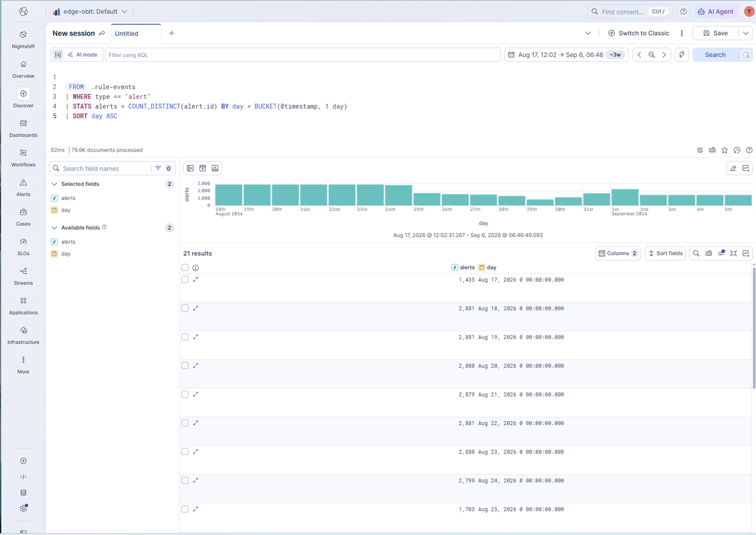The width and height of the screenshot is (756, 535).
Task: Open the dropdown arrow next to Save
Action: [745, 33]
